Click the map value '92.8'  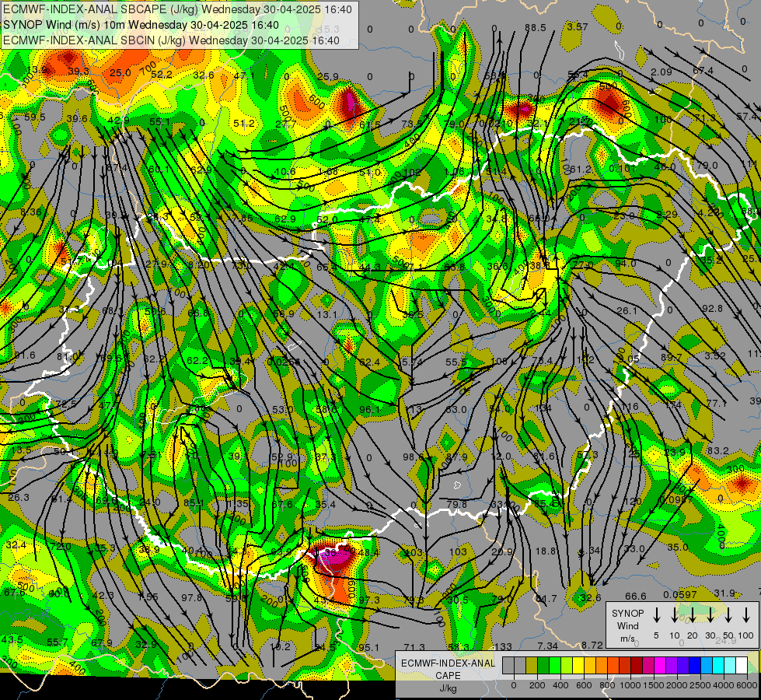(x=712, y=308)
